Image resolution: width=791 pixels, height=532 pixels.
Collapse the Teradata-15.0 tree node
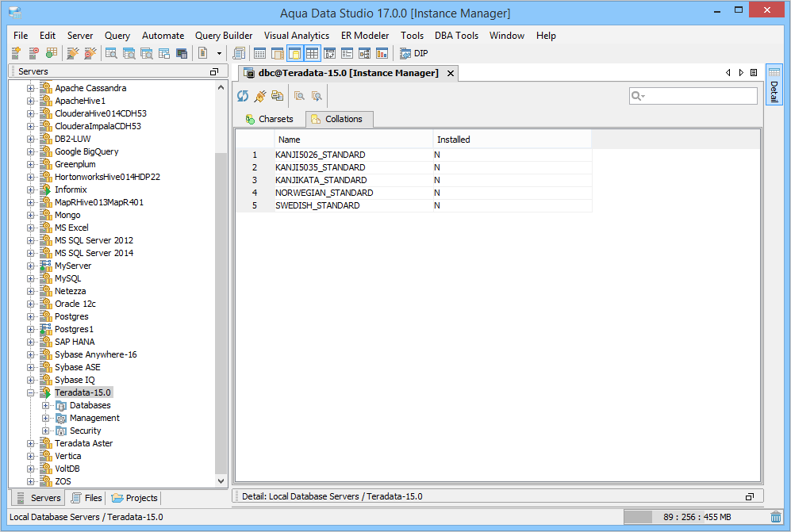pyautogui.click(x=31, y=392)
